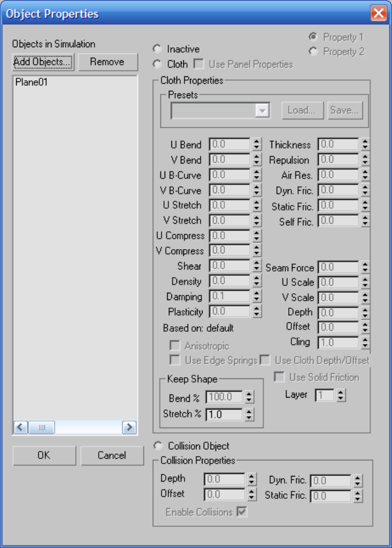Toggle the Anisotropic checkbox

click(x=175, y=345)
